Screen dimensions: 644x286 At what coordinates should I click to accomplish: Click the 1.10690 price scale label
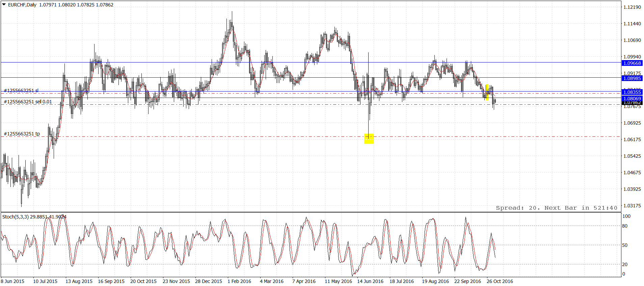pos(632,40)
